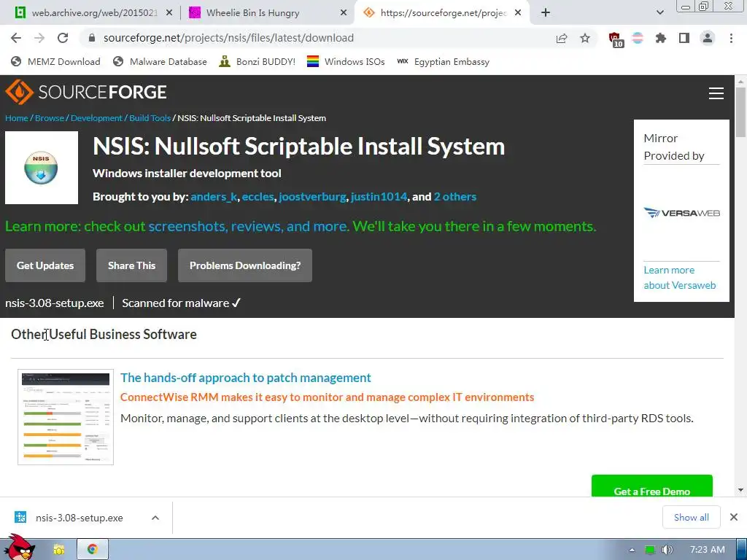Click the Get Updates button
Screen dimensions: 747x560
tap(45, 265)
